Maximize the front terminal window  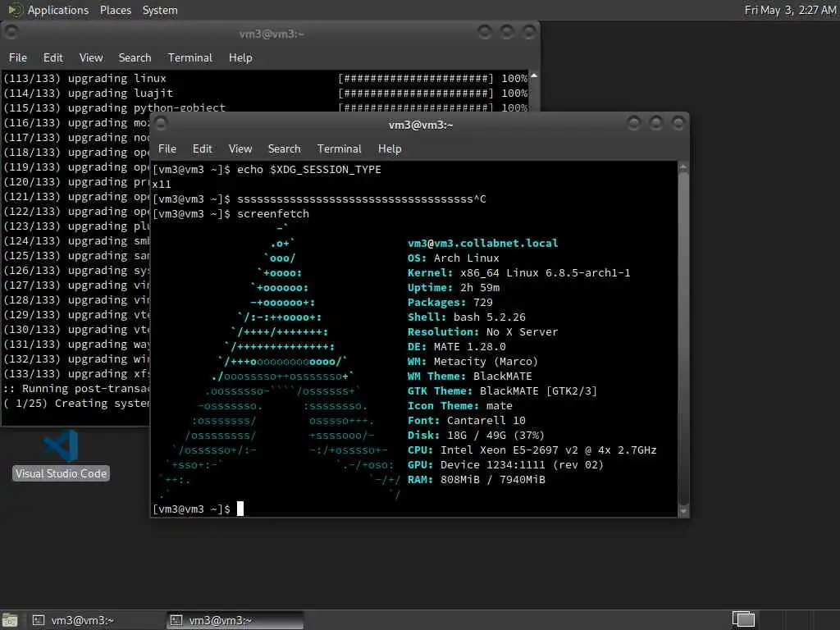655,124
